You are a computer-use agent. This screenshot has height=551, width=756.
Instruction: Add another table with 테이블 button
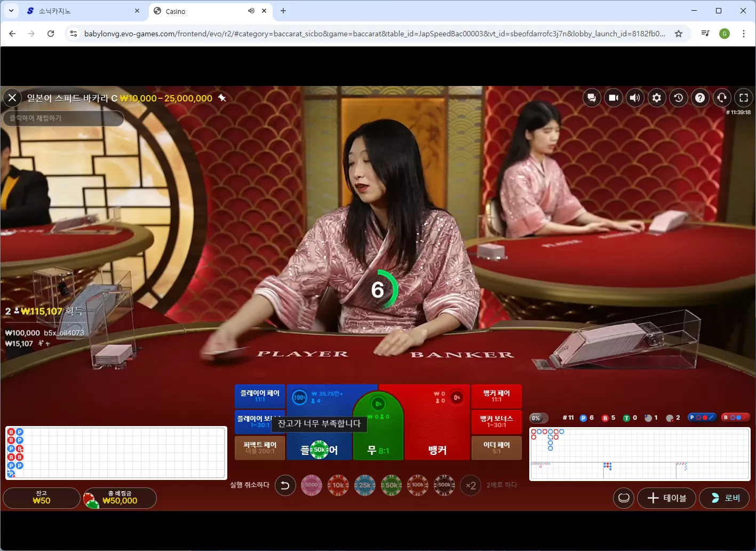point(666,498)
